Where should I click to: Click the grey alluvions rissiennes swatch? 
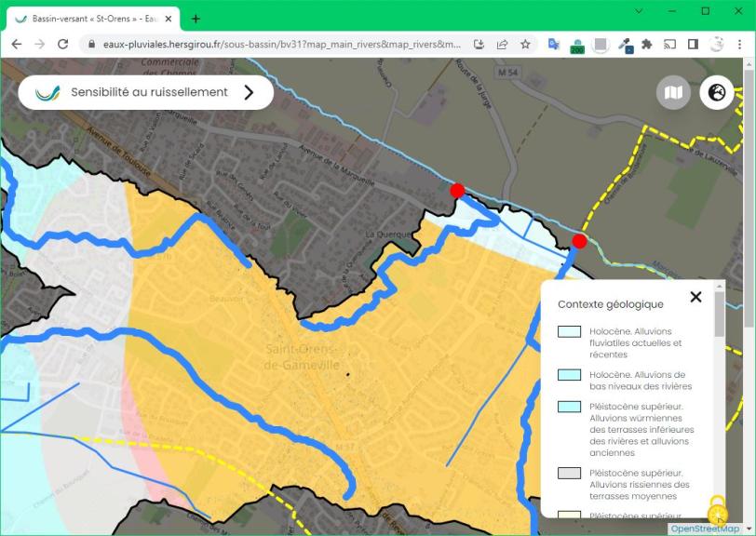(x=569, y=473)
